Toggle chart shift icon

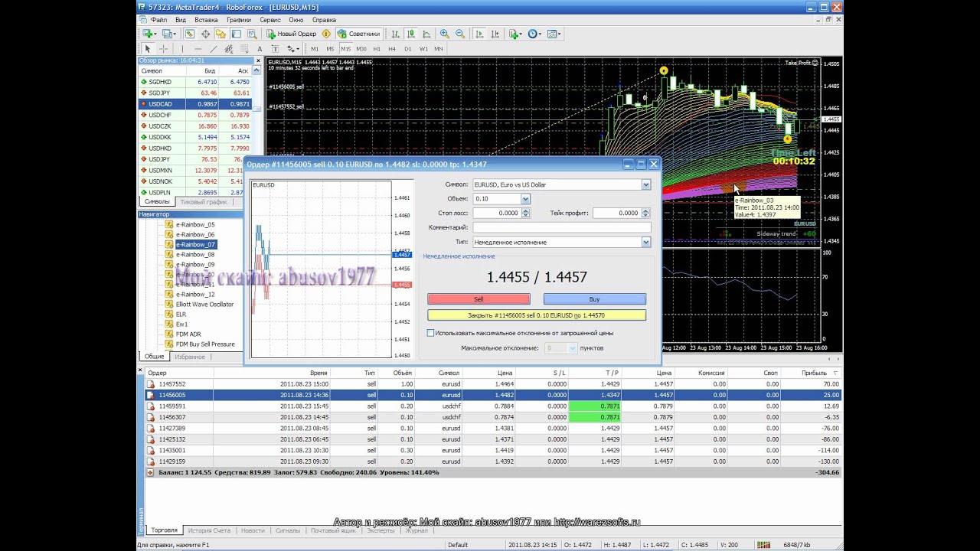(x=495, y=34)
